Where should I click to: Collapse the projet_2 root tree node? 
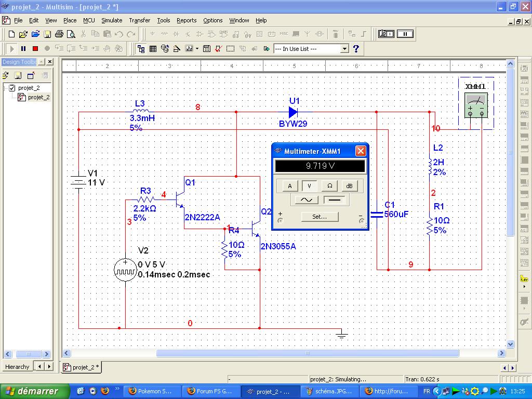[5, 88]
